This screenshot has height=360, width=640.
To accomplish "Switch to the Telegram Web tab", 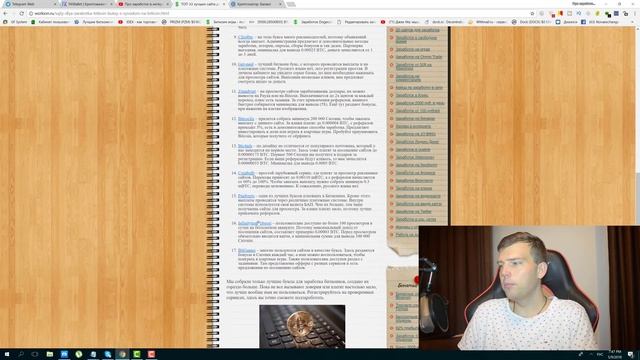I will point(29,4).
